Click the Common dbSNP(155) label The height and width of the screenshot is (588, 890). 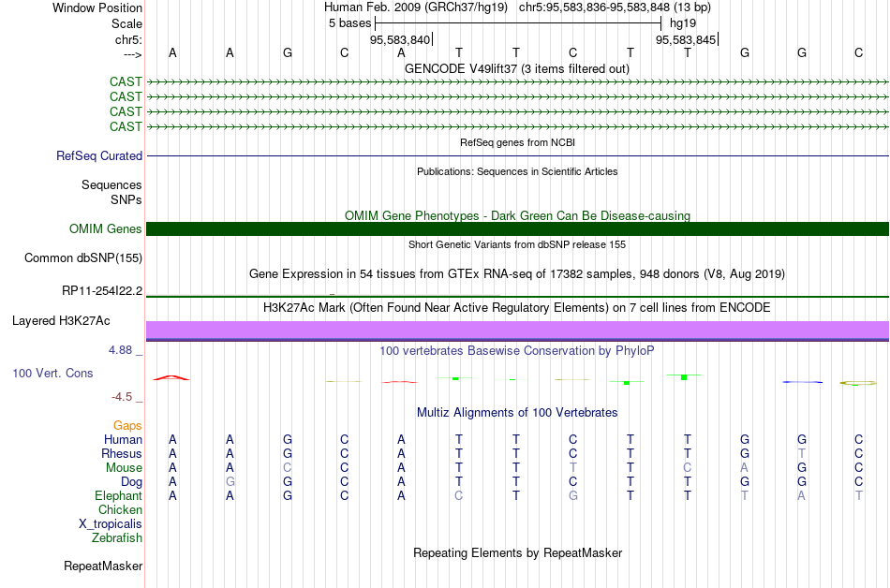82,258
